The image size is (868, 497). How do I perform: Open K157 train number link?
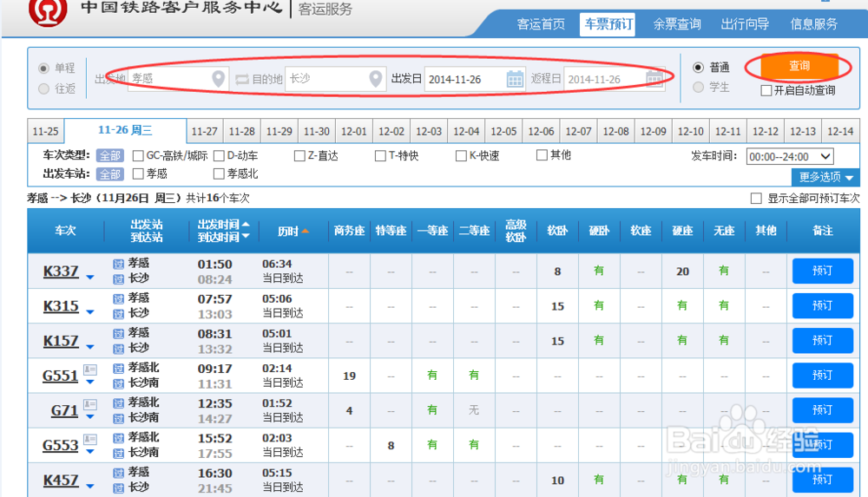click(x=61, y=342)
